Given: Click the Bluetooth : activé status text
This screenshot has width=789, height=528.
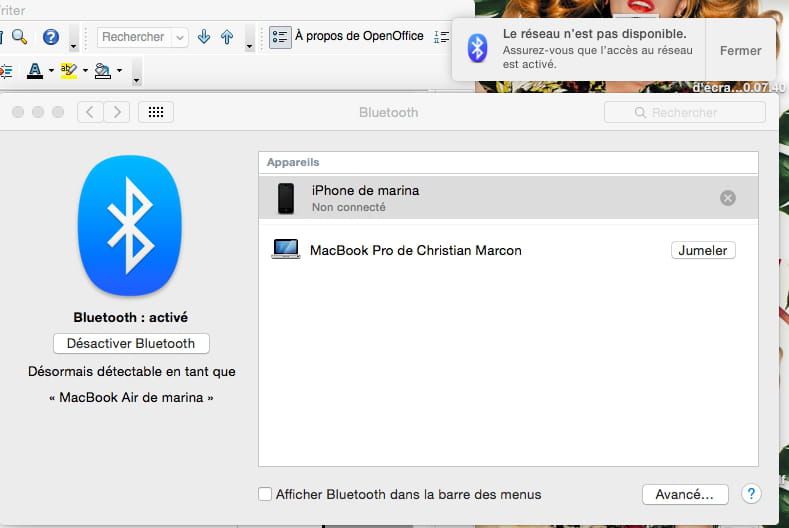Looking at the screenshot, I should (131, 318).
